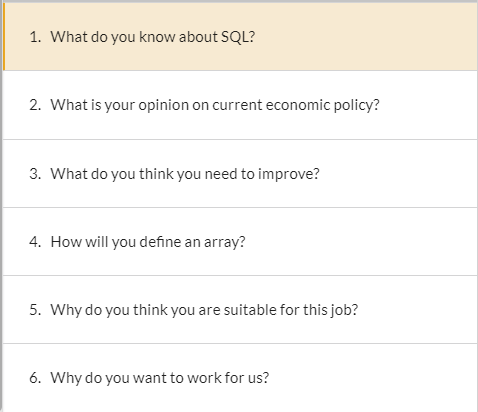Click list number 3 beside improve question
Image resolution: width=478 pixels, height=412 pixels.
[x=35, y=174]
